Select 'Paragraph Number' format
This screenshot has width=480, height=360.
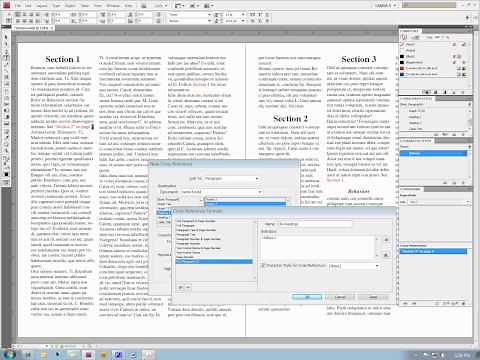pyautogui.click(x=214, y=244)
